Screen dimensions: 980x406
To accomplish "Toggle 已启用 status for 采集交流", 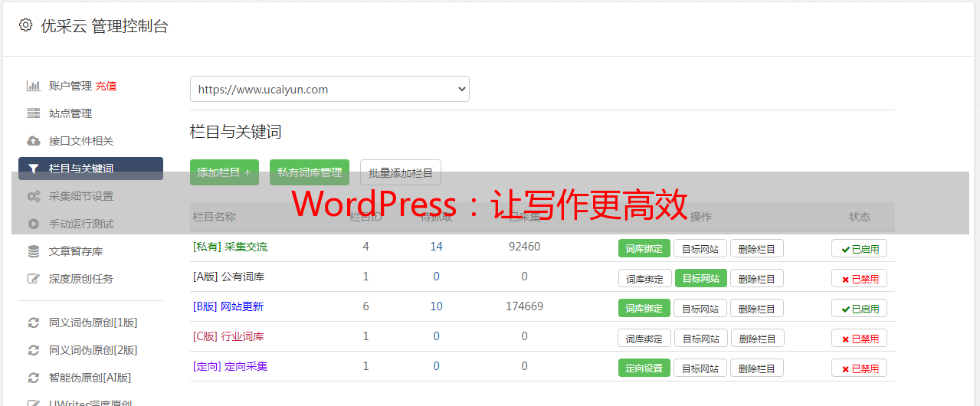I will (860, 248).
